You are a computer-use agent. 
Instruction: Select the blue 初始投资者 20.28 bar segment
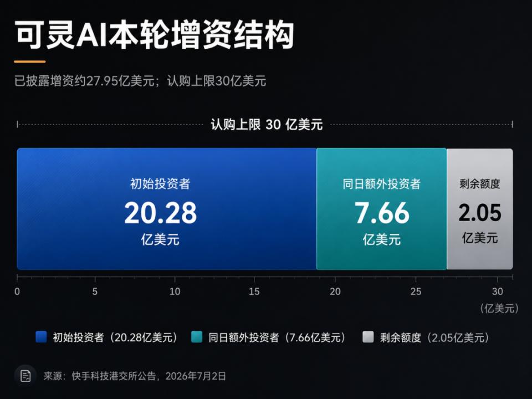click(167, 209)
